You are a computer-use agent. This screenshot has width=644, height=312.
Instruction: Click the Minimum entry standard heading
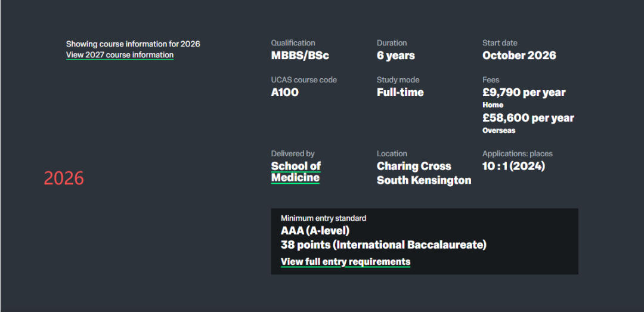pyautogui.click(x=323, y=218)
